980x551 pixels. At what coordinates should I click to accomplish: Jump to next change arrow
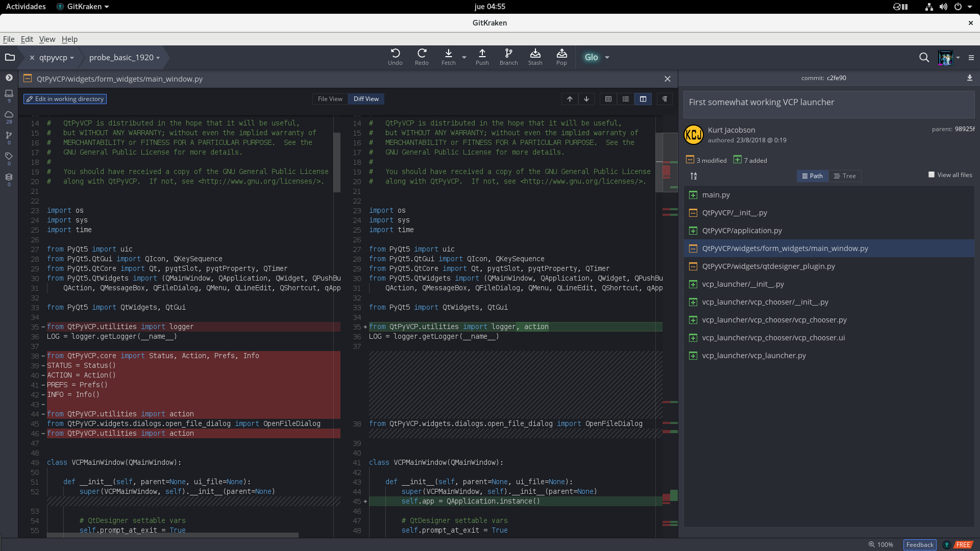[x=586, y=99]
